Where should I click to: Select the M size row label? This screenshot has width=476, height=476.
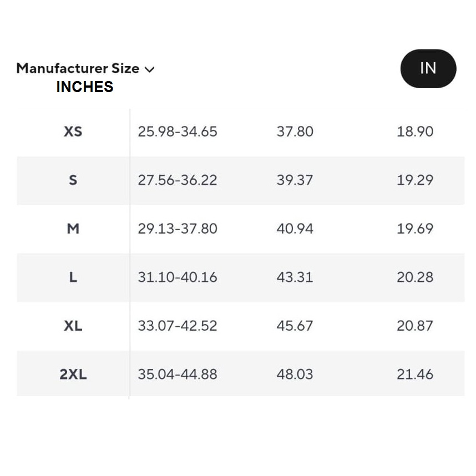tap(73, 229)
